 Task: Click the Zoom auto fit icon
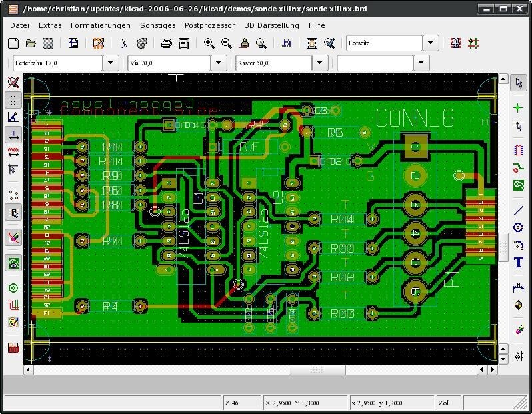click(x=261, y=43)
